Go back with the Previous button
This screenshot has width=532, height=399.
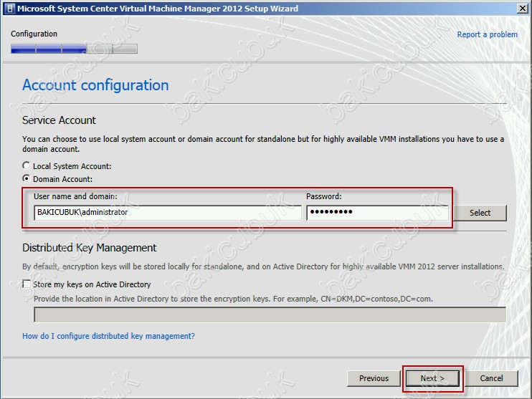[x=374, y=378]
